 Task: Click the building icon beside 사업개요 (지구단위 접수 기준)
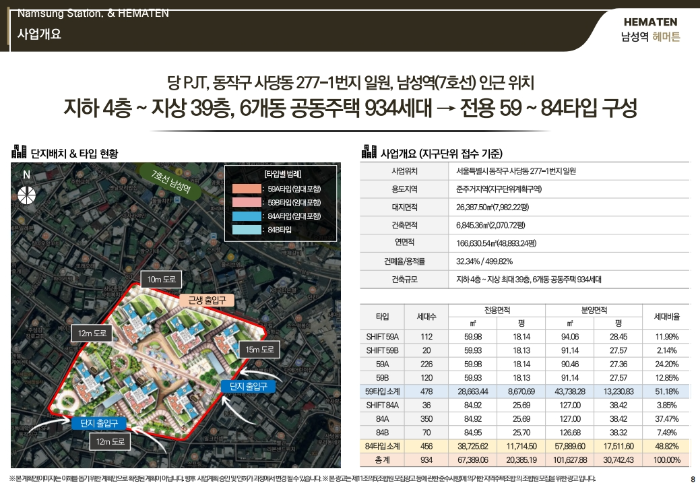[x=369, y=151]
